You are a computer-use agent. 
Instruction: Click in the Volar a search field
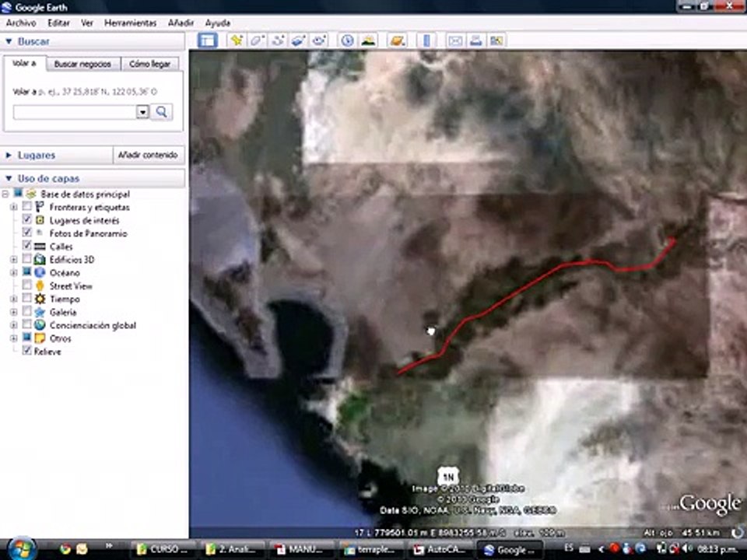click(x=75, y=112)
